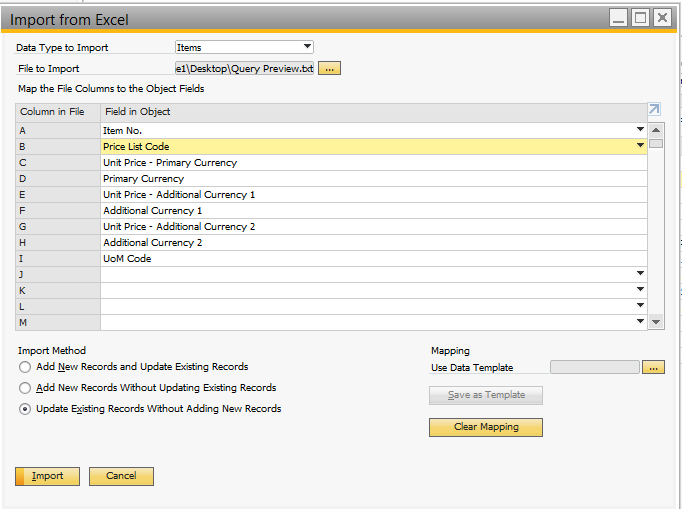Select Update Existing Records Without Adding New
This screenshot has width=682, height=509.
coord(25,409)
